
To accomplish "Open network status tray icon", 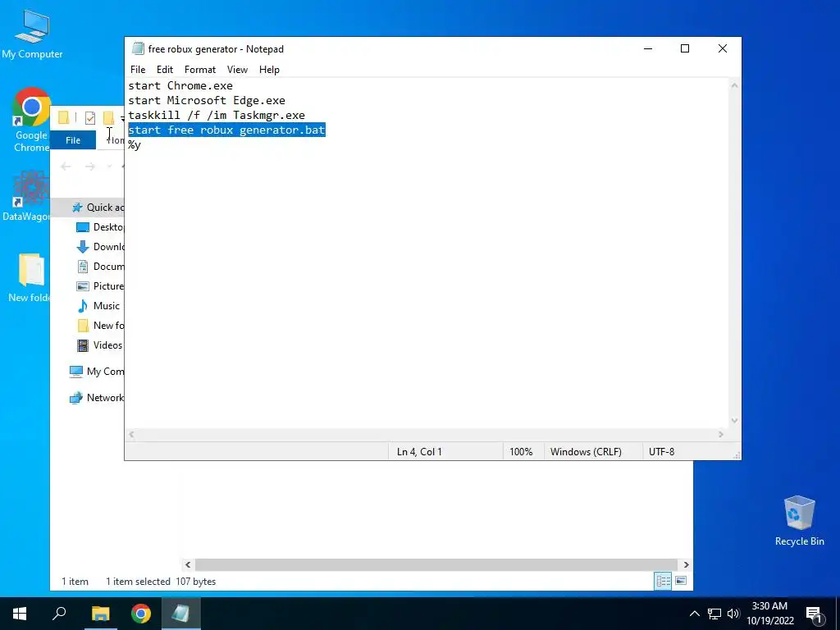I will pyautogui.click(x=714, y=614).
